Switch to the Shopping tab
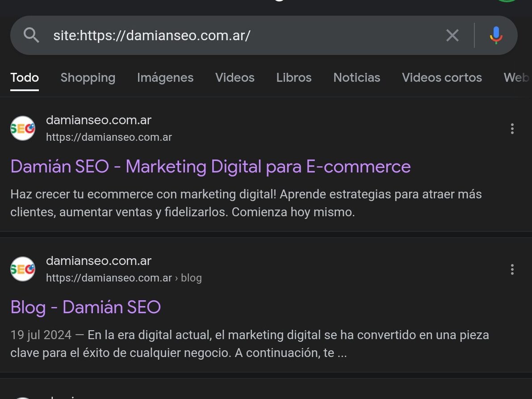The image size is (532, 399). [88, 78]
